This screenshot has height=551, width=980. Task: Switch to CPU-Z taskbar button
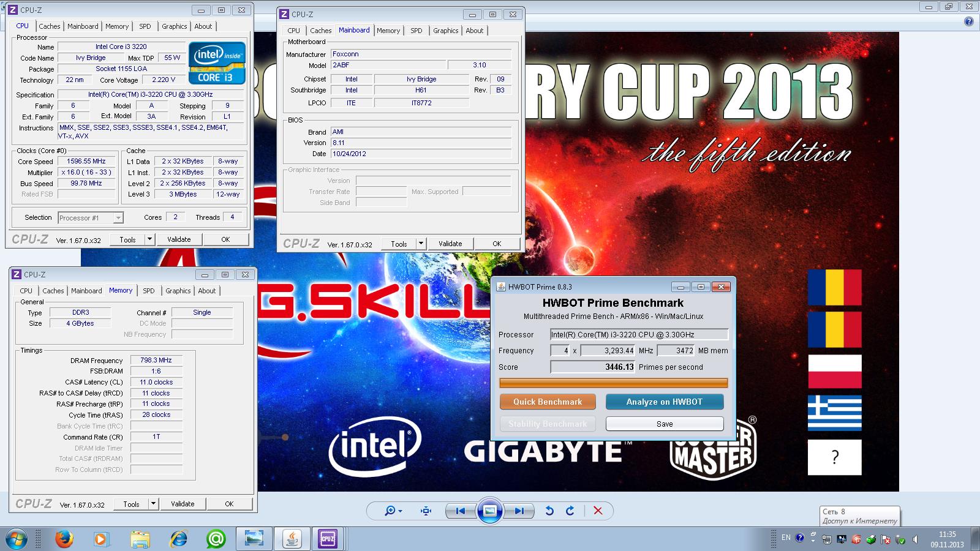click(328, 539)
